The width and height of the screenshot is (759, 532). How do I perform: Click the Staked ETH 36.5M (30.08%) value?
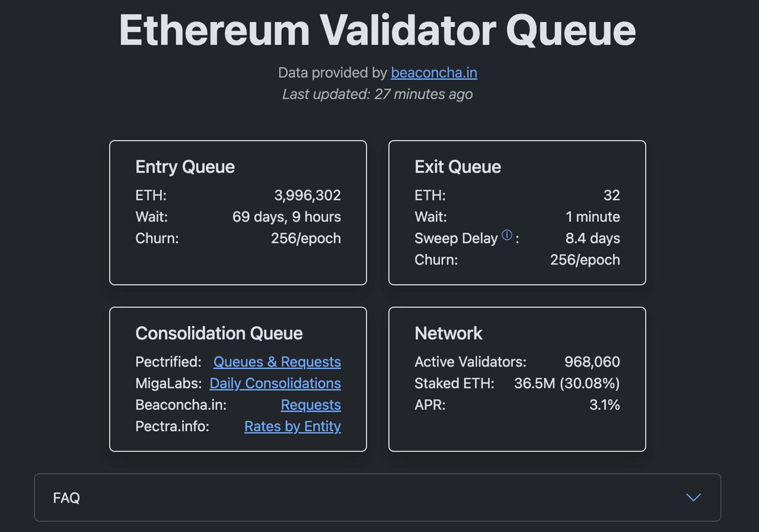point(566,383)
